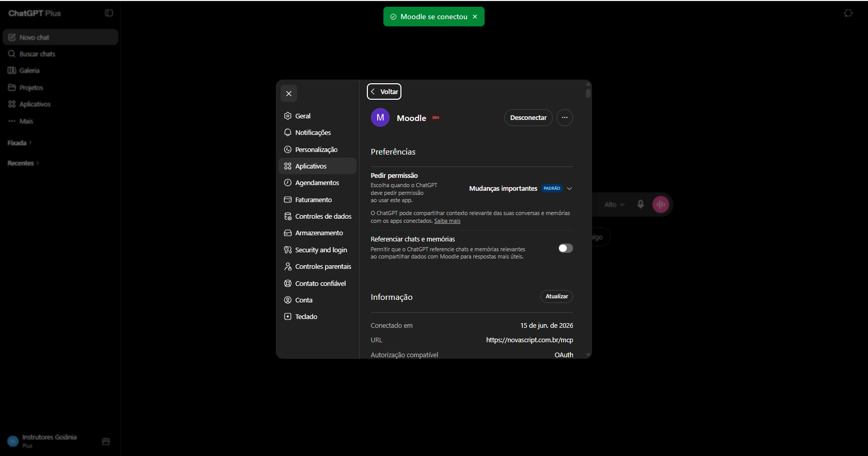Screen dimensions: 868x456
Task: Close the settings dialog with X
Action: tap(289, 94)
